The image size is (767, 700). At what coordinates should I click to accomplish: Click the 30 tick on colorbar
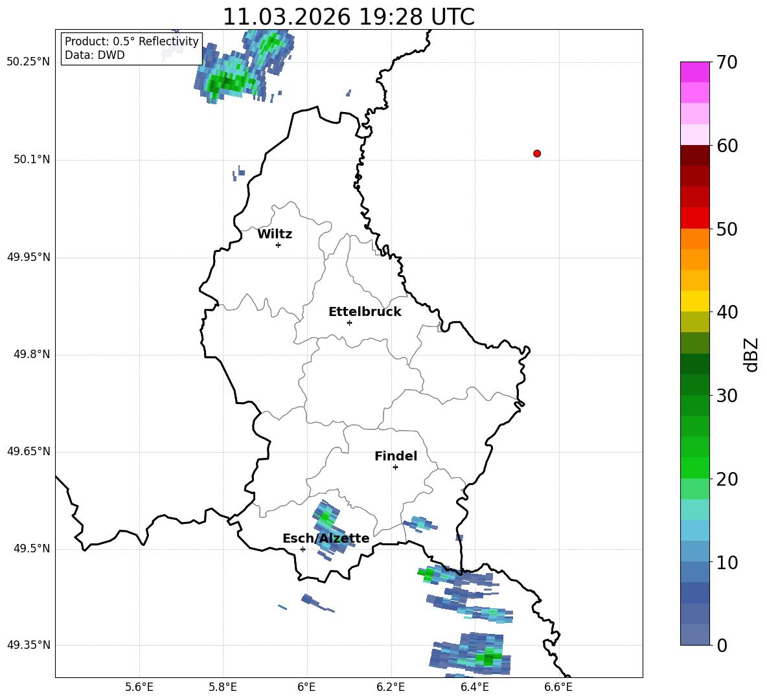point(727,395)
